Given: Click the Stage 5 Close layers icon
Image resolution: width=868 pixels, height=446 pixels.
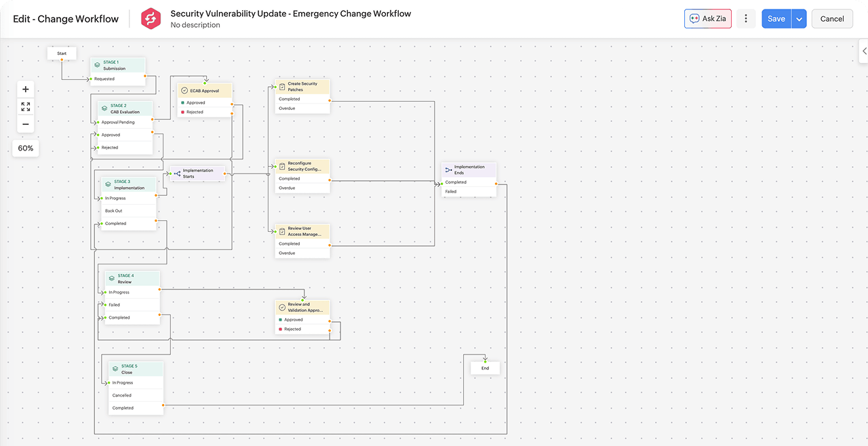Looking at the screenshot, I should (115, 369).
